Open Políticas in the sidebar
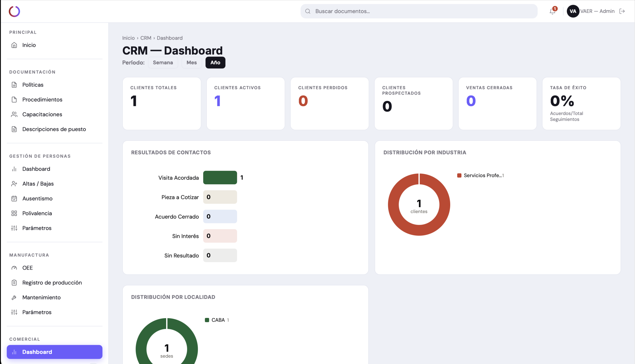Viewport: 635px width, 364px height. [55, 85]
